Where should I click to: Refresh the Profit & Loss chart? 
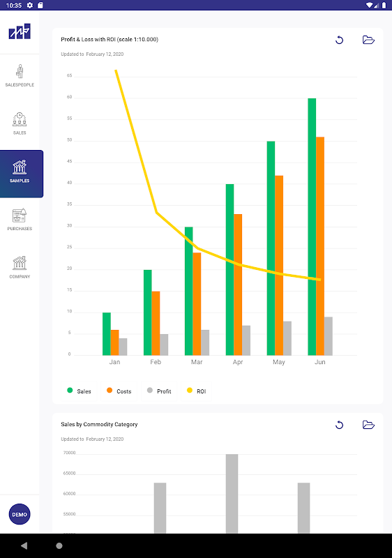[340, 40]
